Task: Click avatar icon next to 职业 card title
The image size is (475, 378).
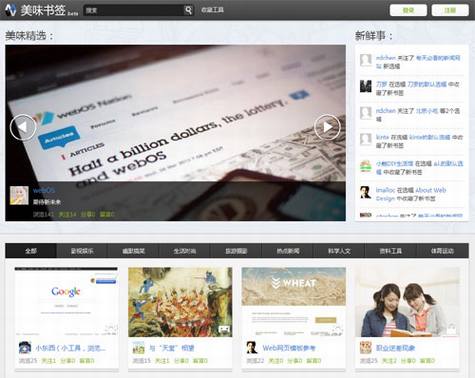Action: tap(366, 348)
